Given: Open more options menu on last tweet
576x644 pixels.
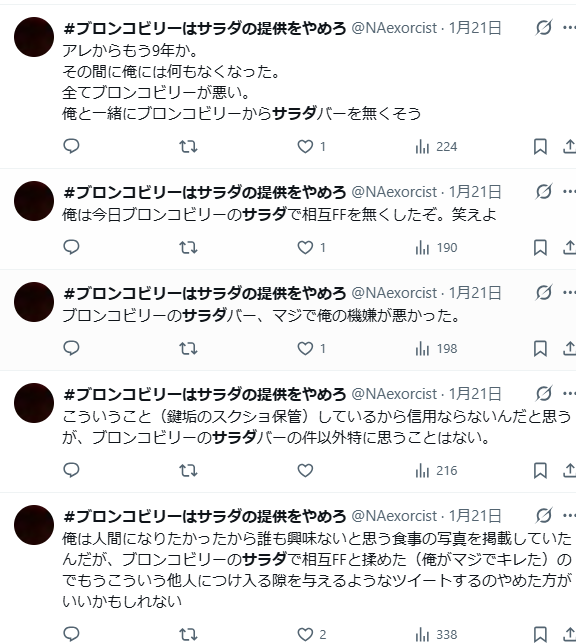Looking at the screenshot, I should pos(569,515).
